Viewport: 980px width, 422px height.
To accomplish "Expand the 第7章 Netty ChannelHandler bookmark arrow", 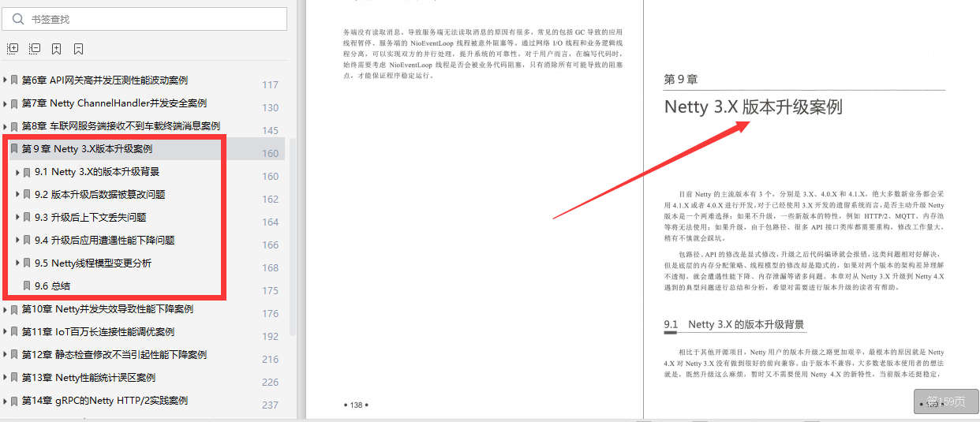I will pos(6,103).
